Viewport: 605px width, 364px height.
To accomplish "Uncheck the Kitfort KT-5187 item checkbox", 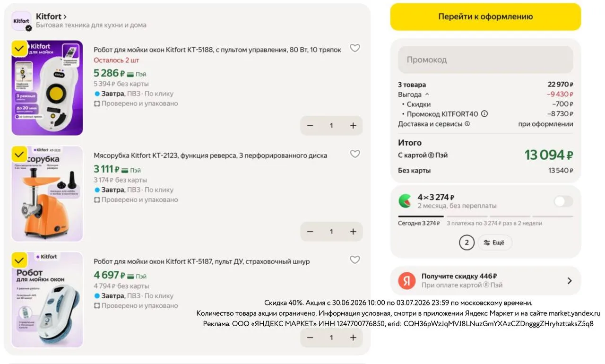I will point(19,260).
